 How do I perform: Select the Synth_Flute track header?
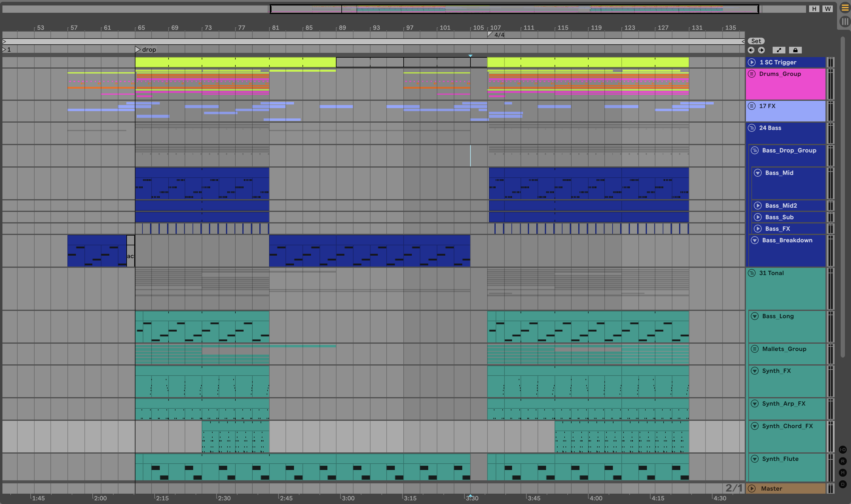pyautogui.click(x=780, y=459)
